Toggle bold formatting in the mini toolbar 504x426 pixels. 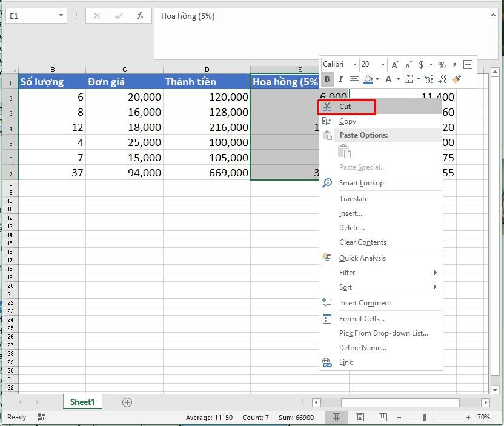[x=327, y=79]
